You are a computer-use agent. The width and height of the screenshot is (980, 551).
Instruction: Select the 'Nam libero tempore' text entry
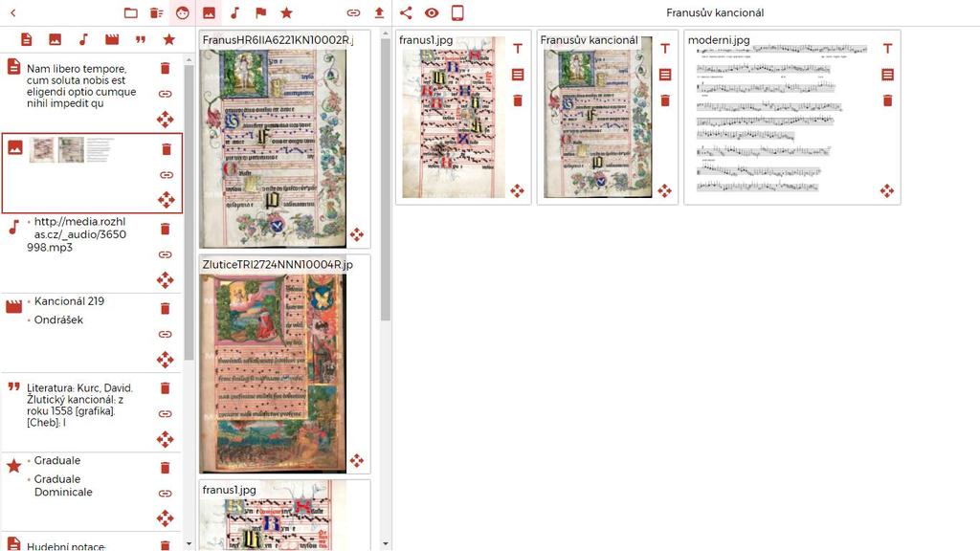[81, 86]
